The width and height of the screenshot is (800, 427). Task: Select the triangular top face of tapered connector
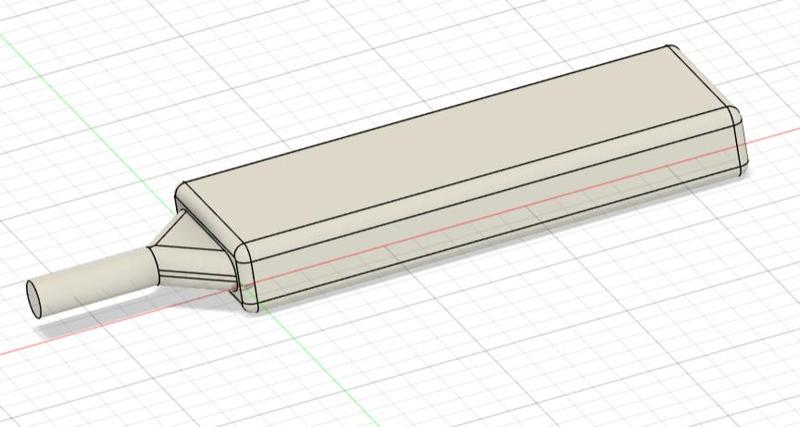click(191, 234)
